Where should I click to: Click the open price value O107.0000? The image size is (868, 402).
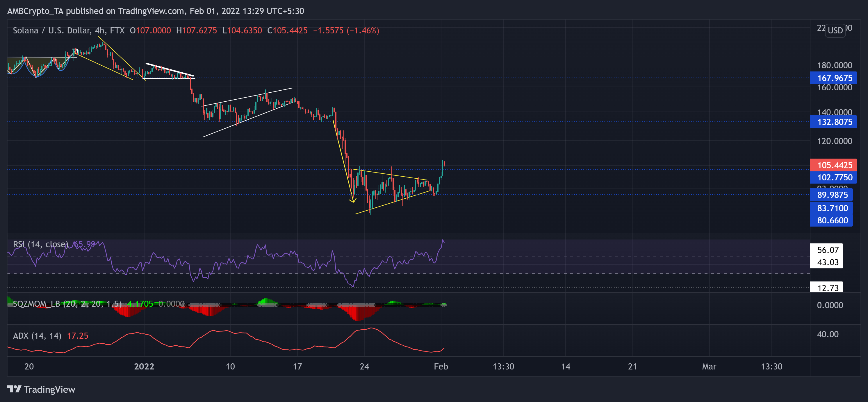pos(150,30)
